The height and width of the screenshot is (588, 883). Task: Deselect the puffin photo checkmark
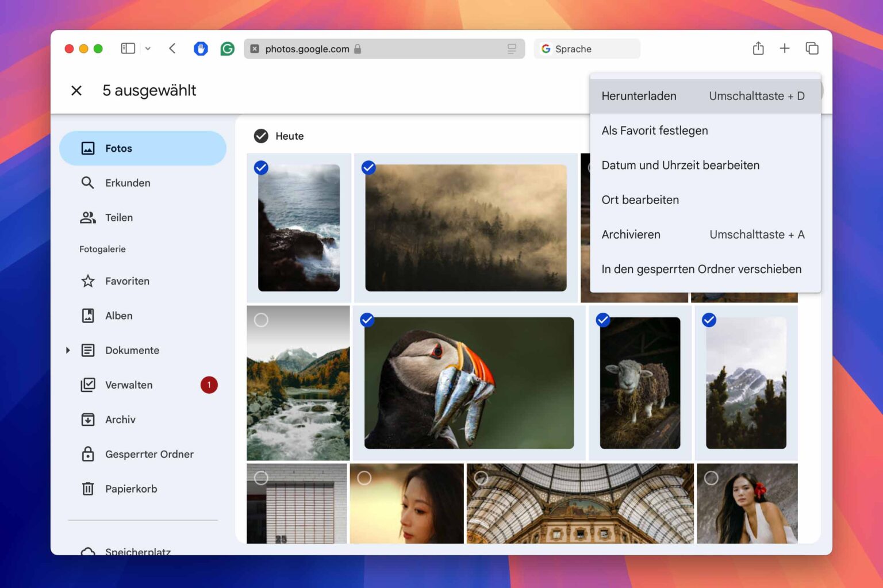point(367,320)
